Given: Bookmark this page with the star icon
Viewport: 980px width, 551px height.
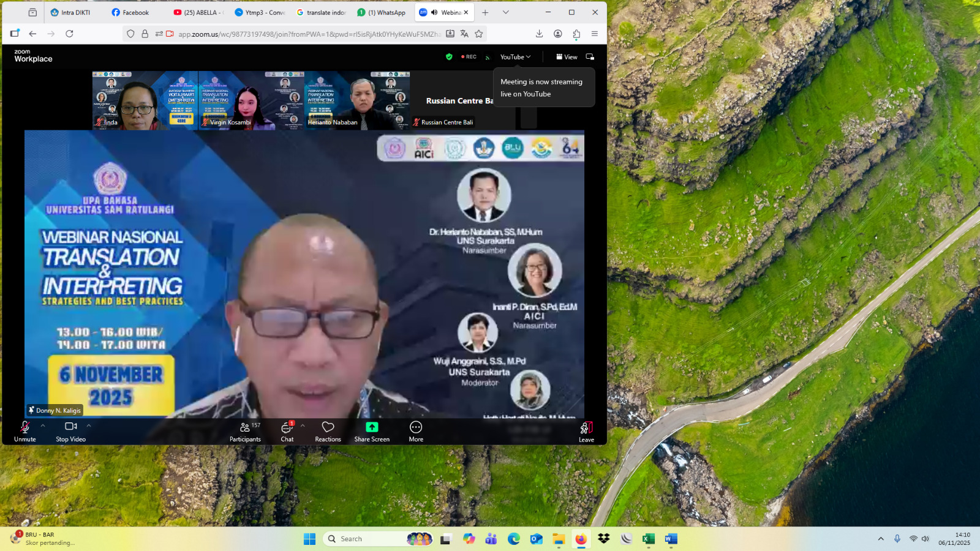Looking at the screenshot, I should [x=479, y=34].
